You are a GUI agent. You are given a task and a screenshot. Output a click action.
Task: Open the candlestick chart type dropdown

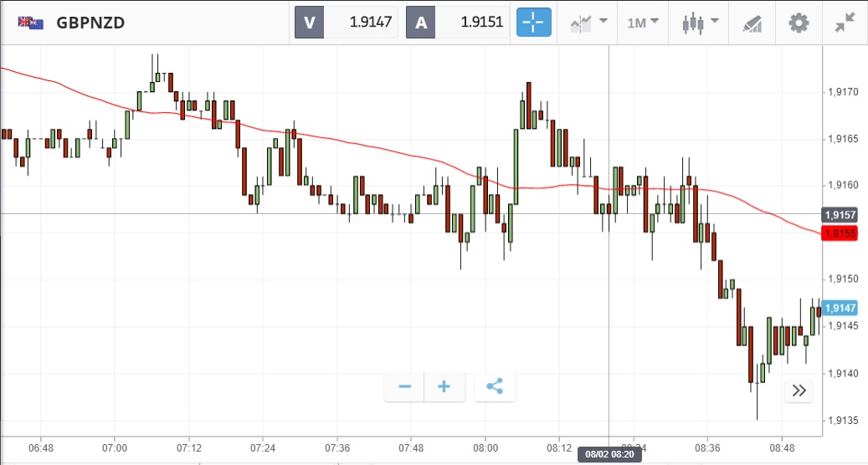699,23
